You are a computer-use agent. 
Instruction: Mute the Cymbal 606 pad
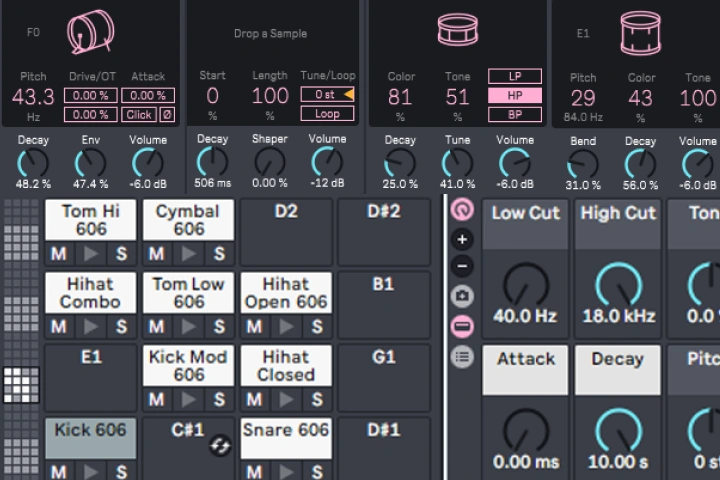(x=156, y=254)
